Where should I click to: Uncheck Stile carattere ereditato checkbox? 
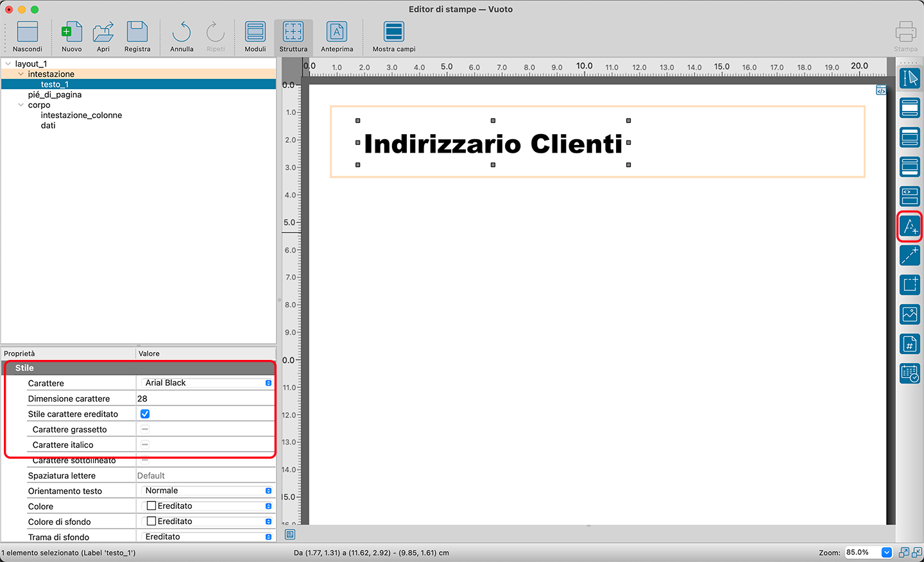[145, 414]
